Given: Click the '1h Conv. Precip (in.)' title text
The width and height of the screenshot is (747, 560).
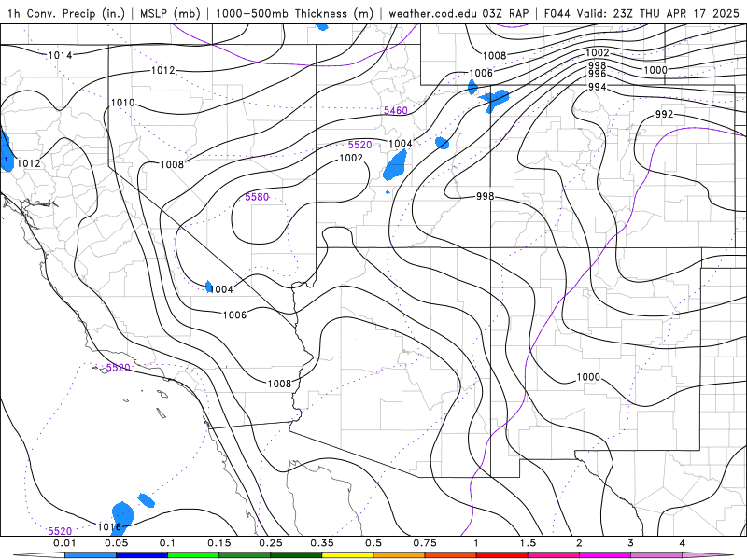Looking at the screenshot, I should 65,13.
